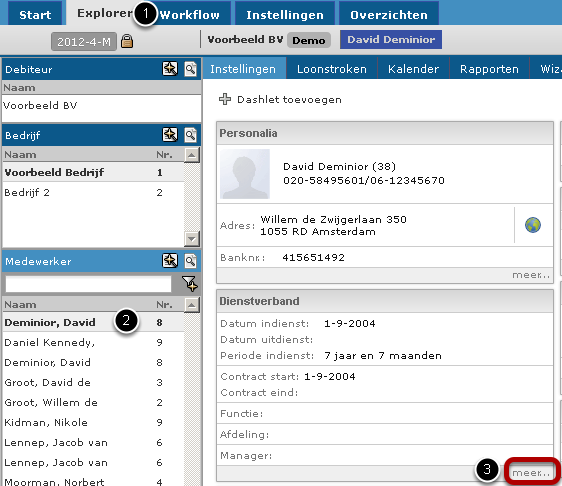This screenshot has width=562, height=486.
Task: Open the search icon in Debiteur header
Action: point(190,69)
